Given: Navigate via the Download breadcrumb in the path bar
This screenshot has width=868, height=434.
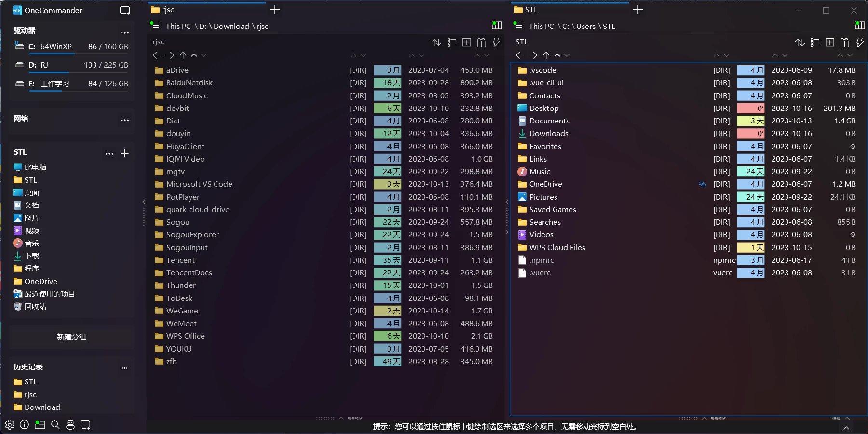Looking at the screenshot, I should tap(231, 26).
